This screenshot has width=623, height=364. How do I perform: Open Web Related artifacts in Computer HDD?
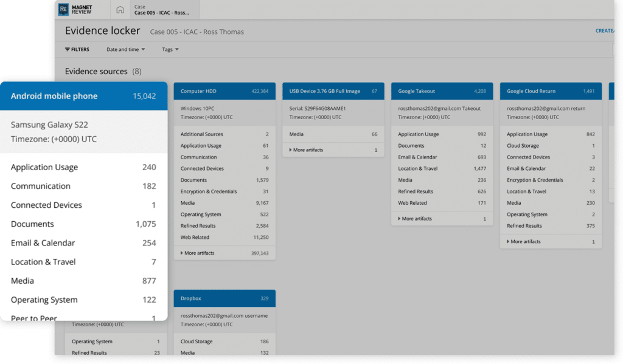click(x=224, y=237)
